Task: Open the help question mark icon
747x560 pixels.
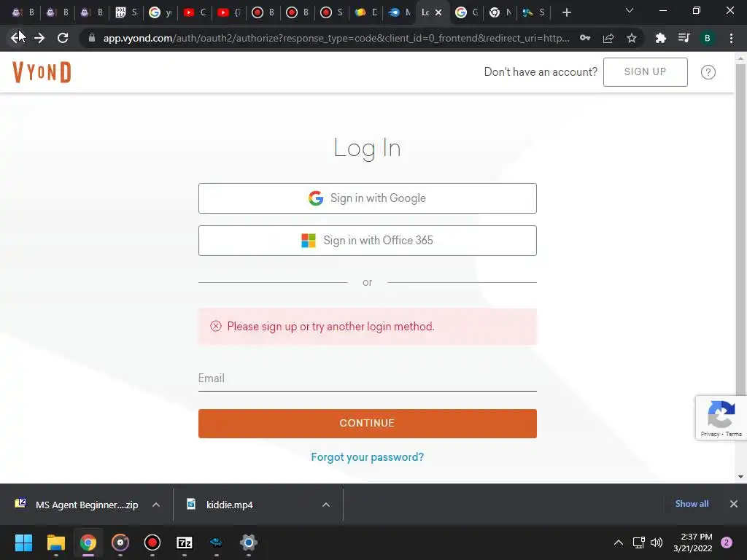Action: pyautogui.click(x=708, y=72)
